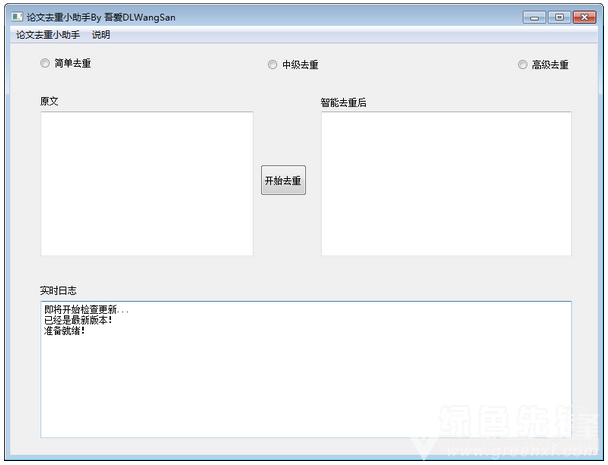Click the log line 即将开始检查更新...
Screen dimensions: 608x465
click(86, 310)
